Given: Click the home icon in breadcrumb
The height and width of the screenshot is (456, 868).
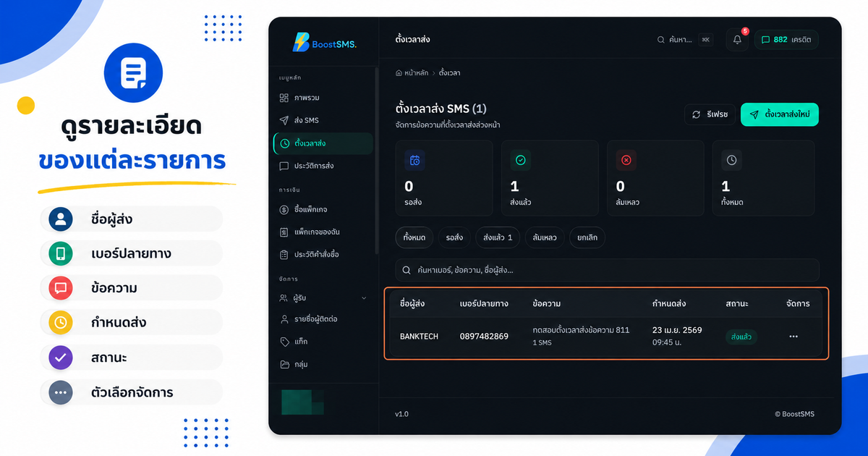Looking at the screenshot, I should pos(399,73).
